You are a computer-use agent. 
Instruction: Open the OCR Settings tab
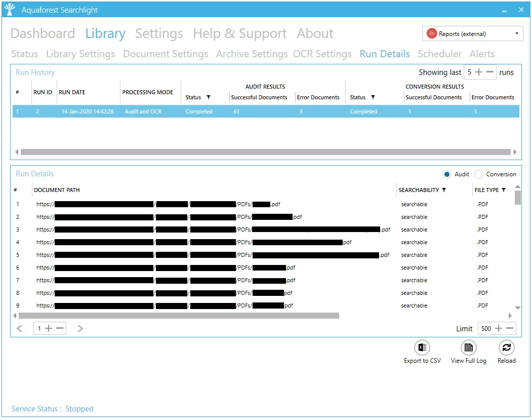click(322, 54)
